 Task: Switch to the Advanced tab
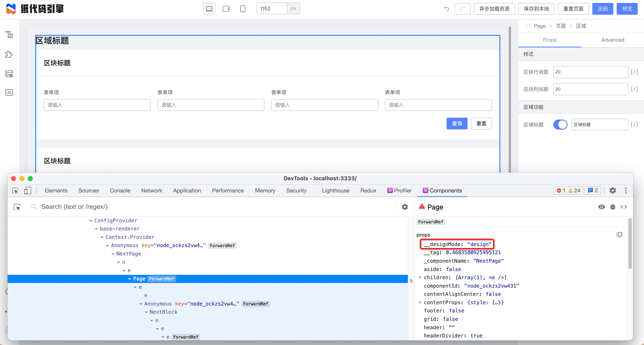pyautogui.click(x=612, y=40)
